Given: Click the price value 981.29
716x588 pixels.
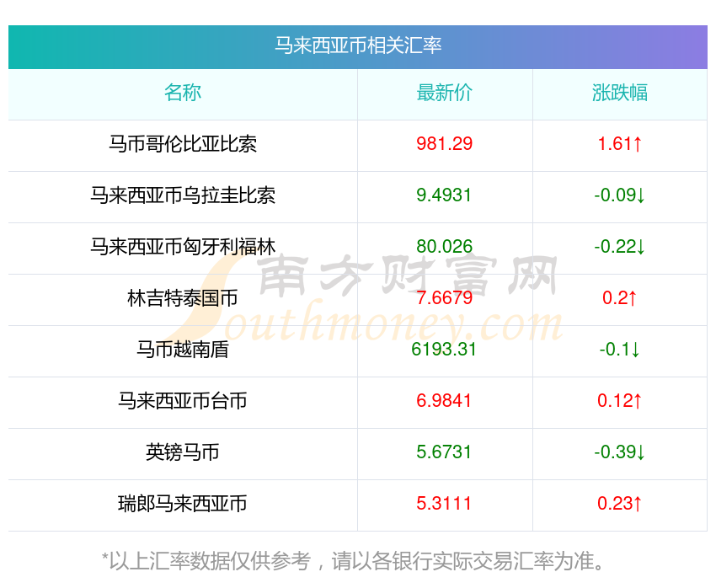Looking at the screenshot, I should point(444,144).
